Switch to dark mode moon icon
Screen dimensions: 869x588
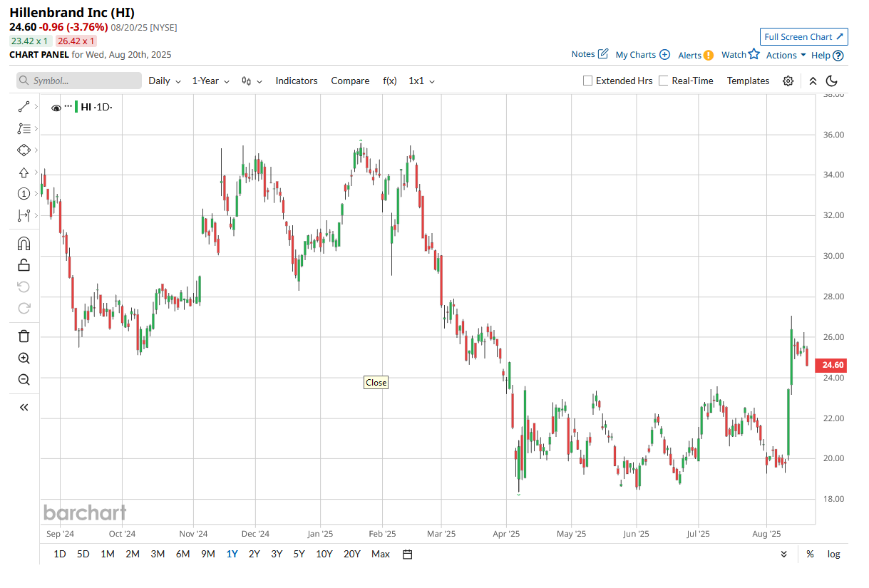(x=832, y=81)
